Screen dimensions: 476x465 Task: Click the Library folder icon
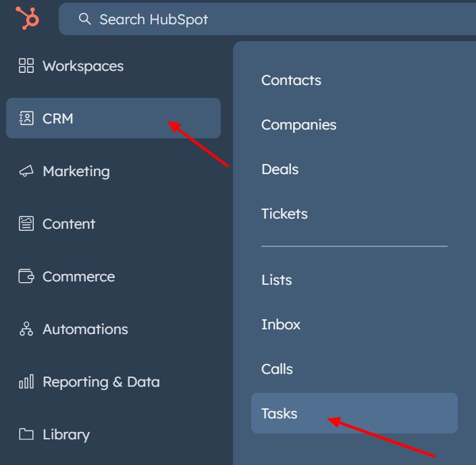[26, 435]
